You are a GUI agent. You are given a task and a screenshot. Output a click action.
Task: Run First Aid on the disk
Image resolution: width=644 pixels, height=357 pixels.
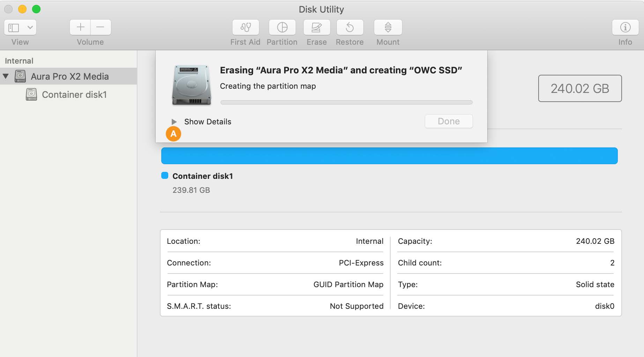245,32
